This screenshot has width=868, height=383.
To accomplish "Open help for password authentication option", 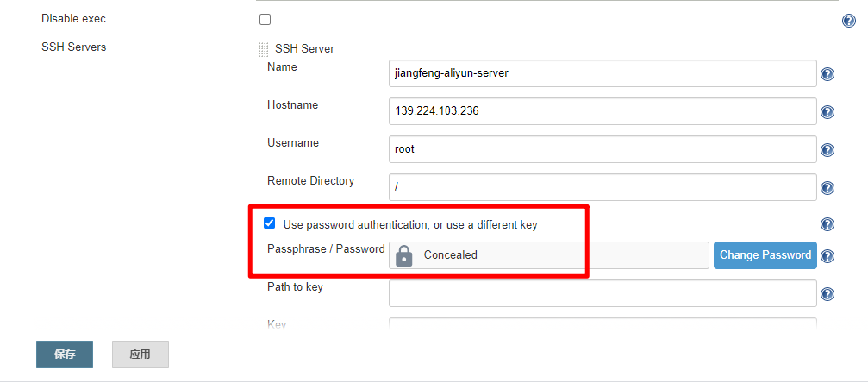I will [x=827, y=224].
